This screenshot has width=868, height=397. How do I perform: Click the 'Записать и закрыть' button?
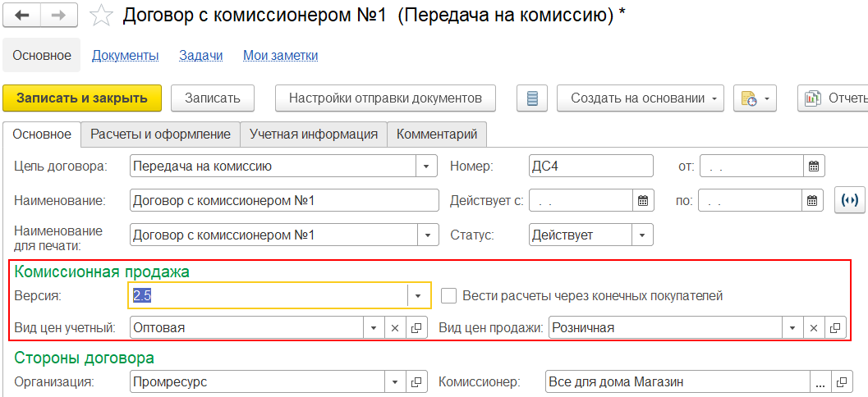(x=82, y=98)
